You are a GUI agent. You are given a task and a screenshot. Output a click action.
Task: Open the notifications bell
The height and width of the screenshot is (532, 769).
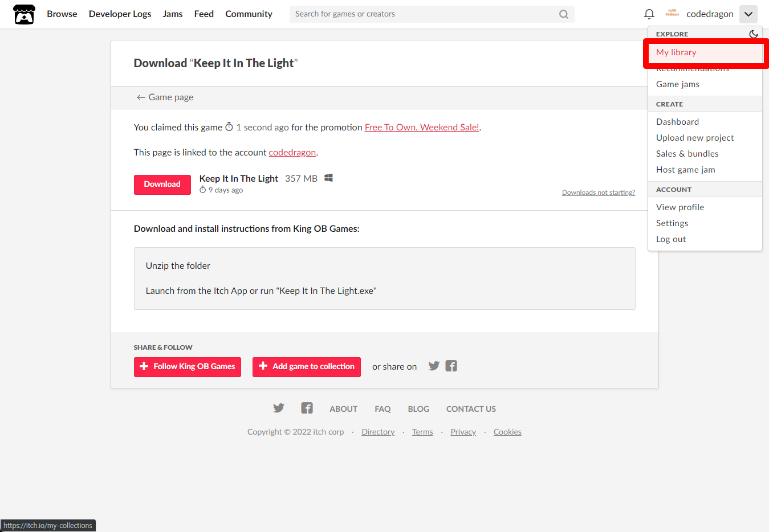[x=649, y=14]
